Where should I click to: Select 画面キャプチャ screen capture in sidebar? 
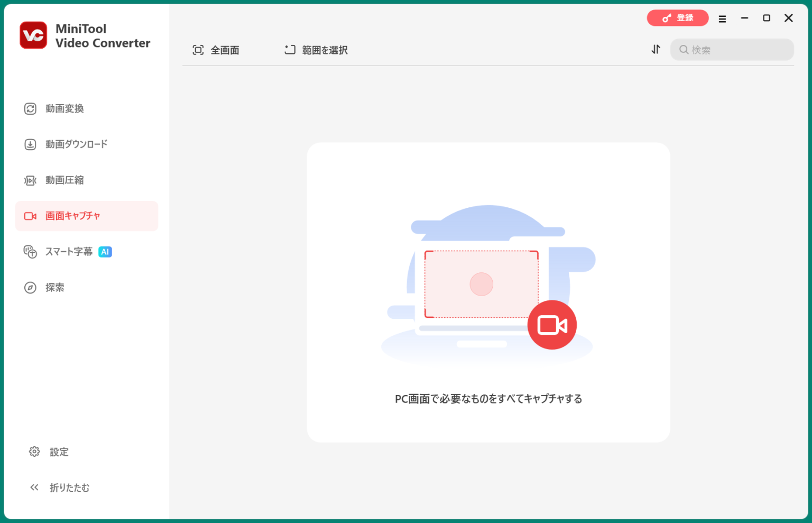tap(72, 216)
